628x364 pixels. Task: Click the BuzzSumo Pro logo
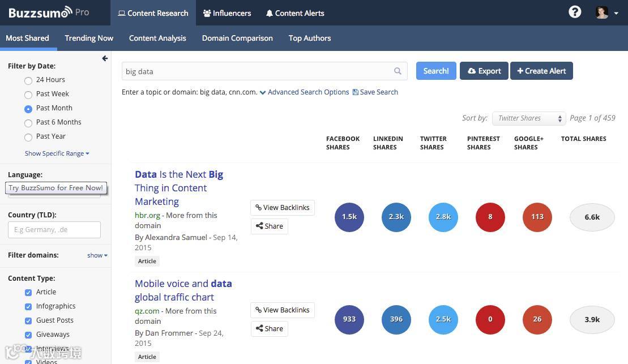tap(49, 12)
